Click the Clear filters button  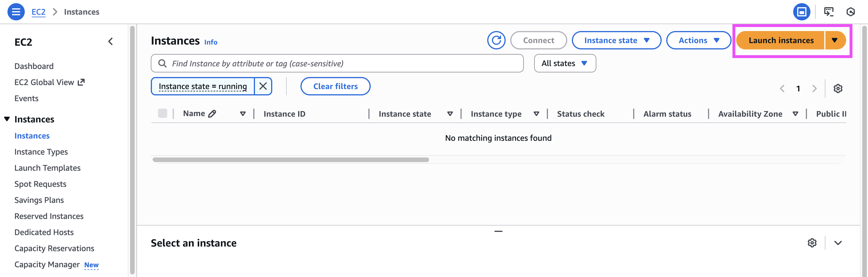tap(335, 86)
